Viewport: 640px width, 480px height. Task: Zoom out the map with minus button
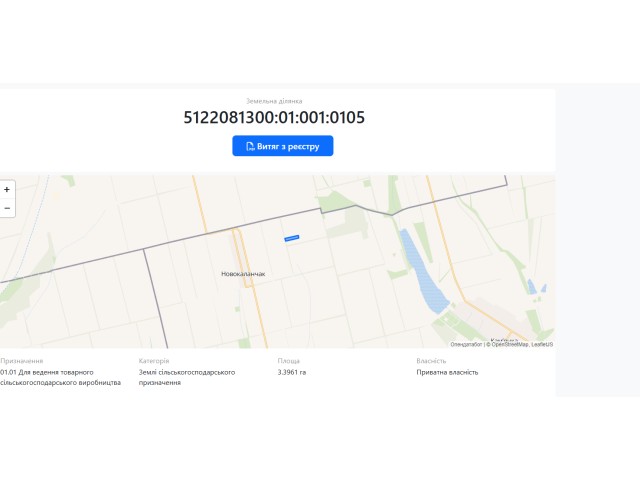[x=7, y=208]
